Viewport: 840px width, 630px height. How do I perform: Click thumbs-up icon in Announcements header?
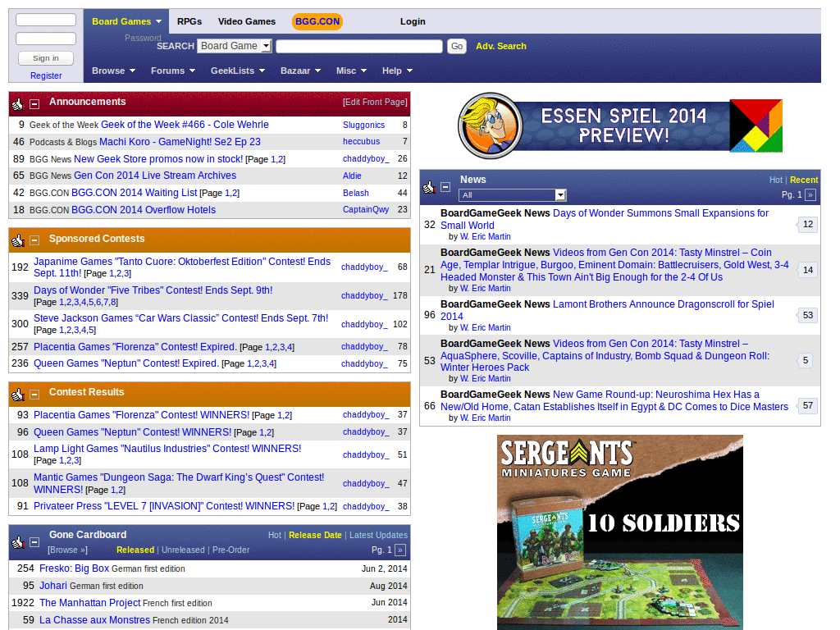pos(18,104)
